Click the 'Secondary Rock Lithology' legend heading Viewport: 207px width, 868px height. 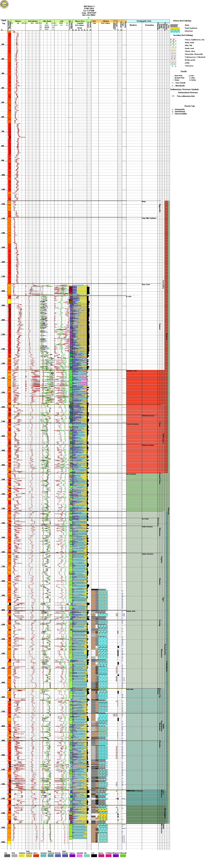coord(183,35)
